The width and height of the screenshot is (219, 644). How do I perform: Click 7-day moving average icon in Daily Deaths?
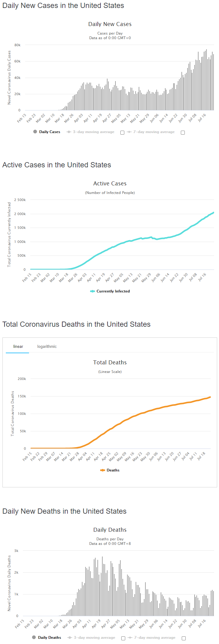coord(130,638)
